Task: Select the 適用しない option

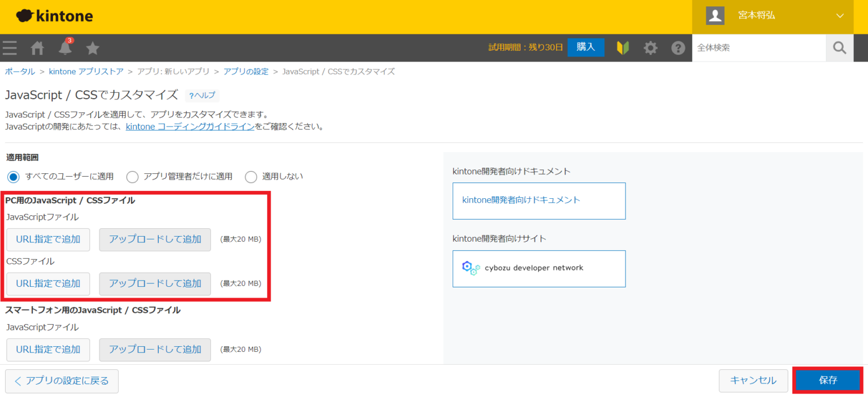Action: (251, 176)
